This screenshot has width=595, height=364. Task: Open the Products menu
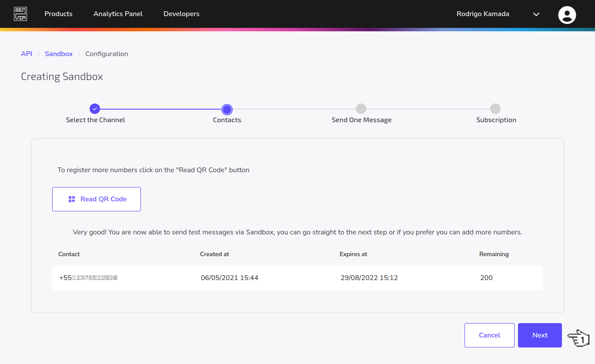(x=58, y=13)
